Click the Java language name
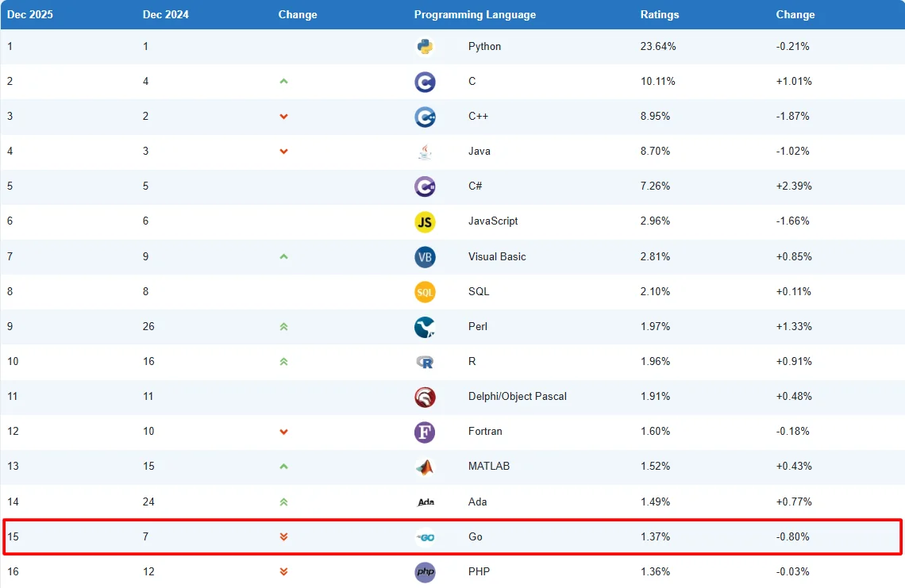 479,152
